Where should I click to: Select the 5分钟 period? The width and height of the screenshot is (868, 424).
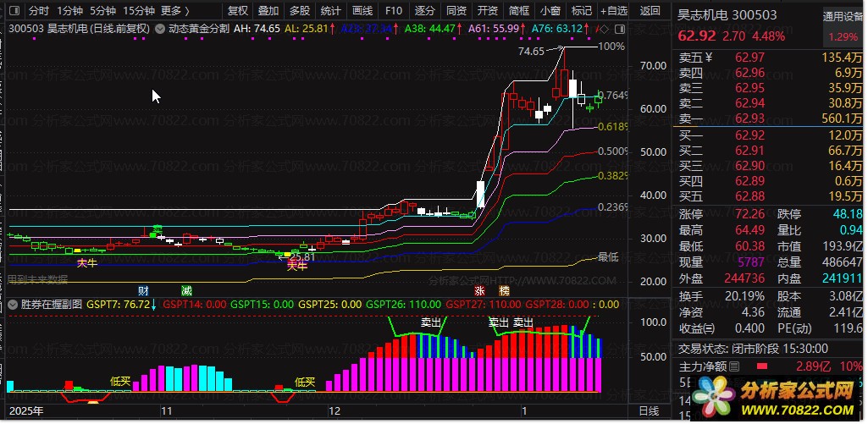coord(102,10)
